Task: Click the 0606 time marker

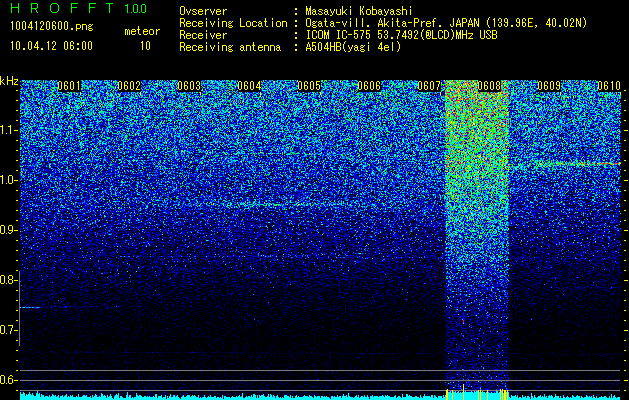Action: click(x=369, y=86)
